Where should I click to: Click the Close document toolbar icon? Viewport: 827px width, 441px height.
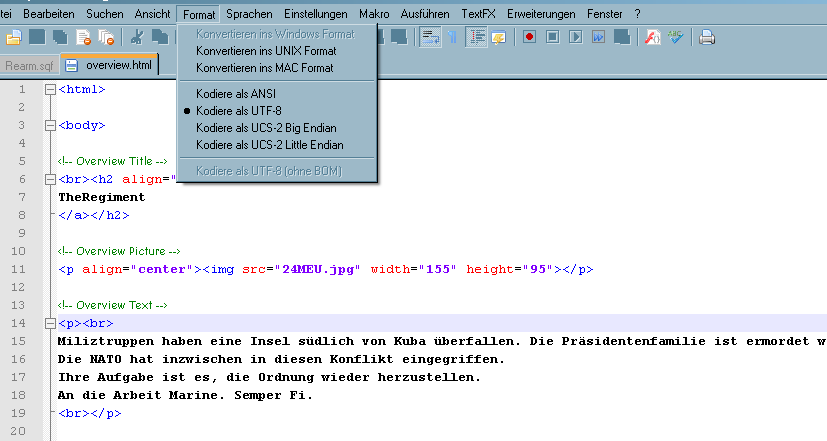(83, 37)
